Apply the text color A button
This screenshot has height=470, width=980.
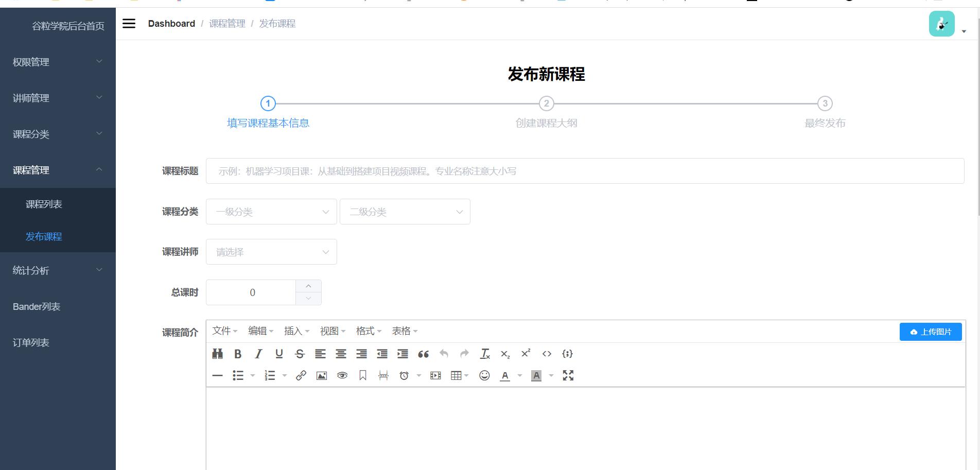[x=505, y=376]
